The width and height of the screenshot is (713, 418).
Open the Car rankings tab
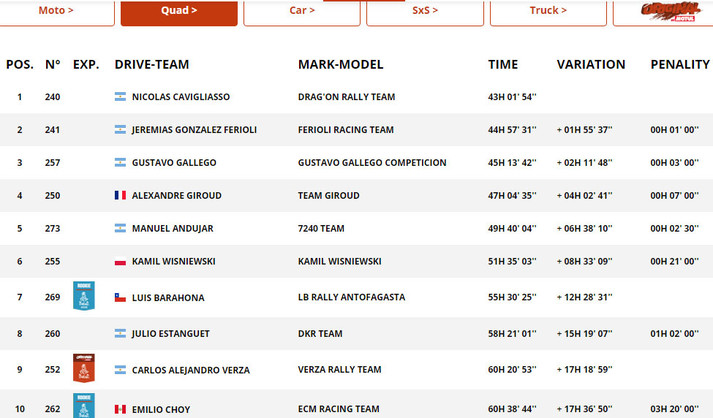302,11
